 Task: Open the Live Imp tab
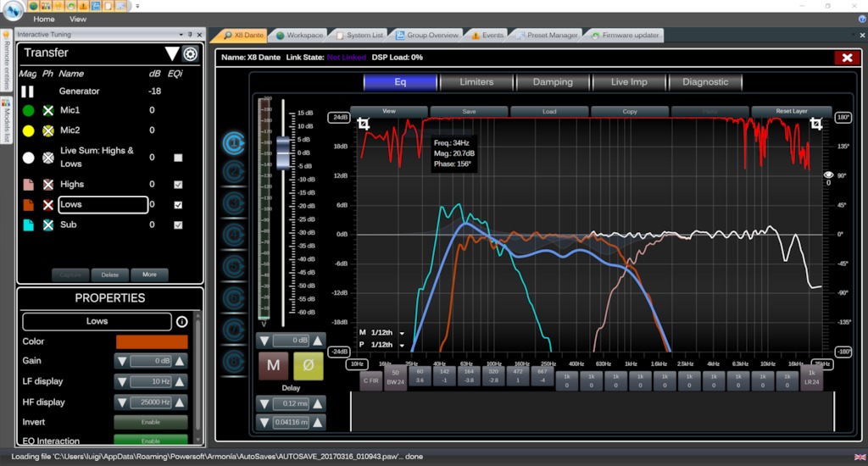[629, 82]
